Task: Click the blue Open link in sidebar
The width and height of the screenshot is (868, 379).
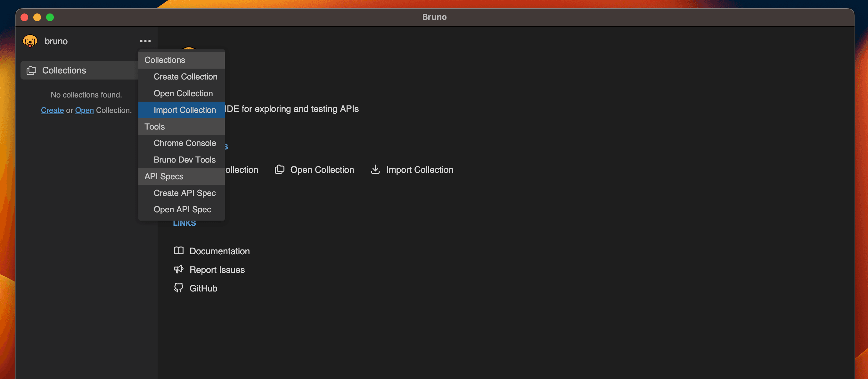Action: pyautogui.click(x=84, y=110)
